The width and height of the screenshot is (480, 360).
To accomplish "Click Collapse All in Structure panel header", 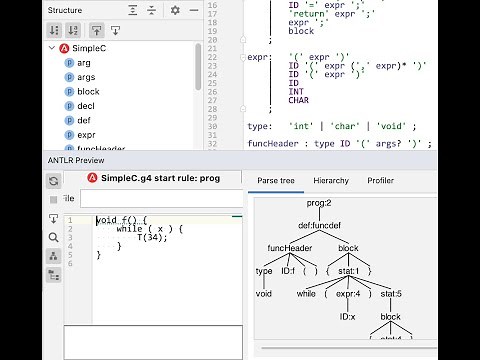I will click(152, 10).
